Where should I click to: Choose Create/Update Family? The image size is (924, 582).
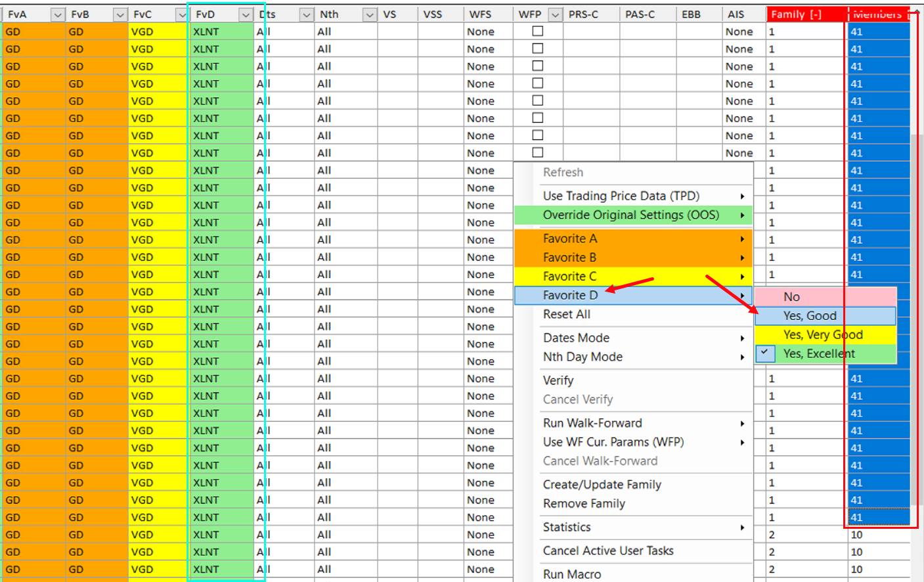pos(602,485)
